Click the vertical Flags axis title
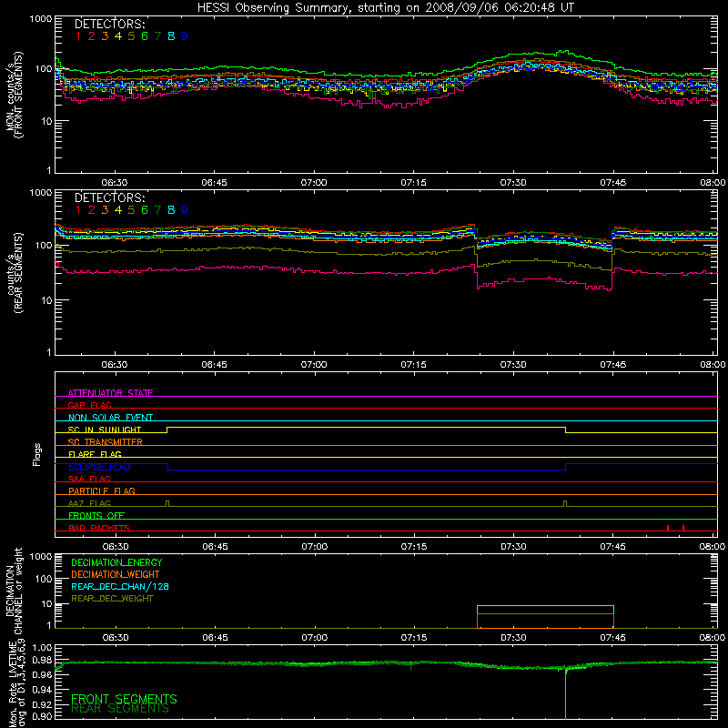The height and width of the screenshot is (728, 728). coord(36,454)
